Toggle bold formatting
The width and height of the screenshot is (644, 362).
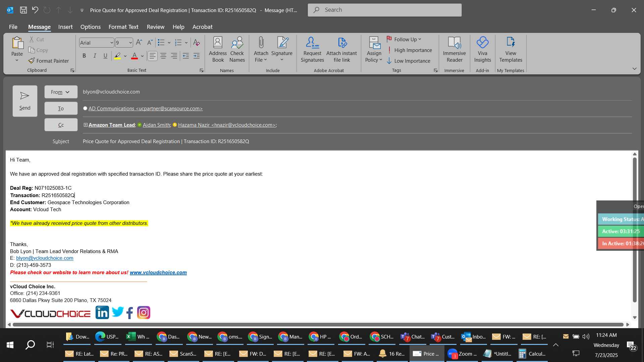pos(84,56)
